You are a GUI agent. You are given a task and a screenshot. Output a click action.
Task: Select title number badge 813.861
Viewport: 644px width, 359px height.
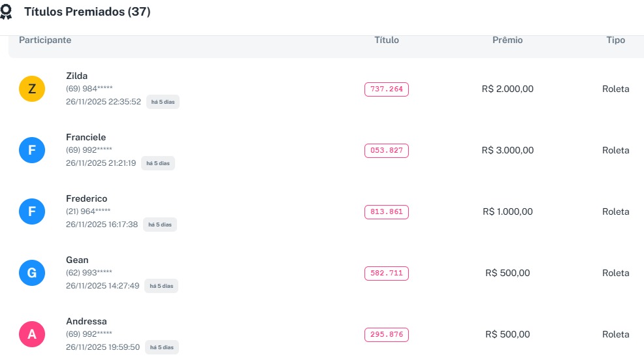tap(387, 212)
